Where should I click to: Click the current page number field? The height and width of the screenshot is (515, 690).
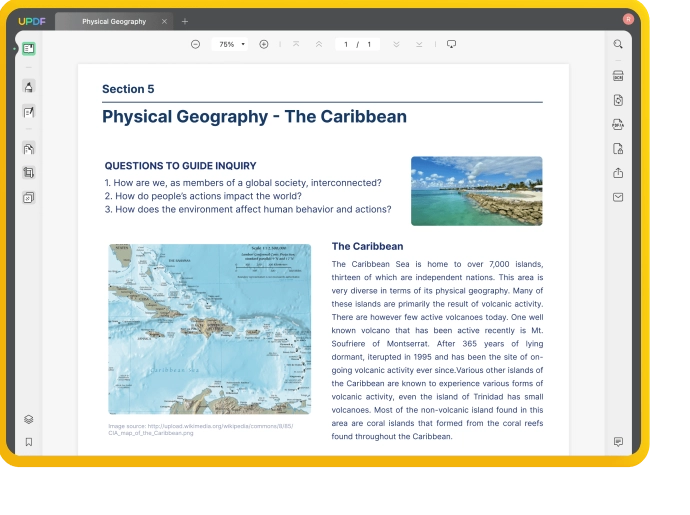point(346,44)
